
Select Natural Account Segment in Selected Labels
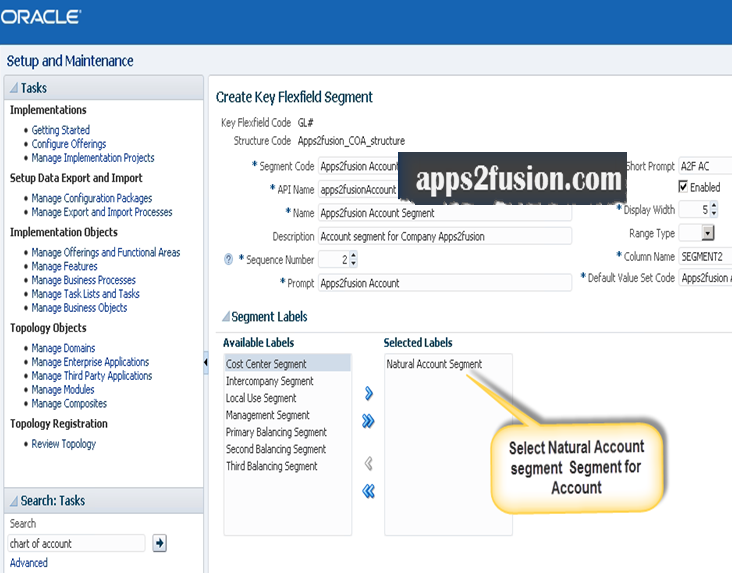pos(434,364)
